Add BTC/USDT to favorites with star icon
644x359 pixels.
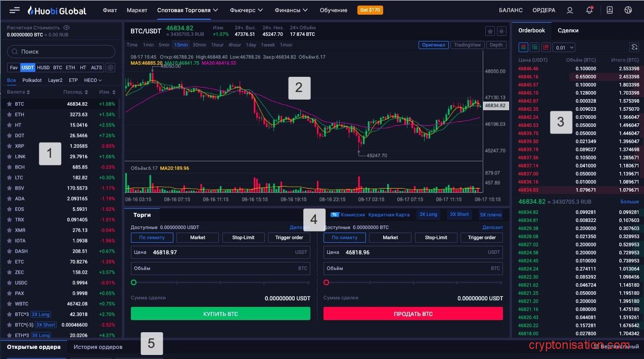point(490,31)
